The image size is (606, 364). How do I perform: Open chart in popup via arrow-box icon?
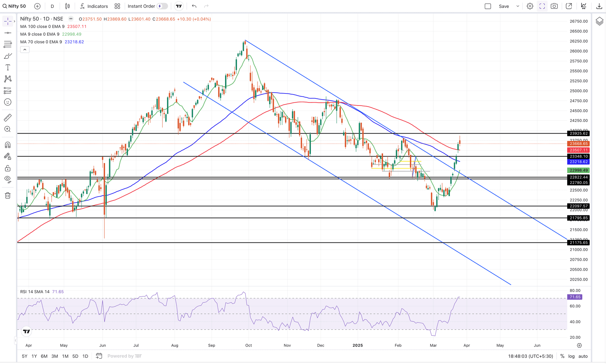pyautogui.click(x=569, y=6)
